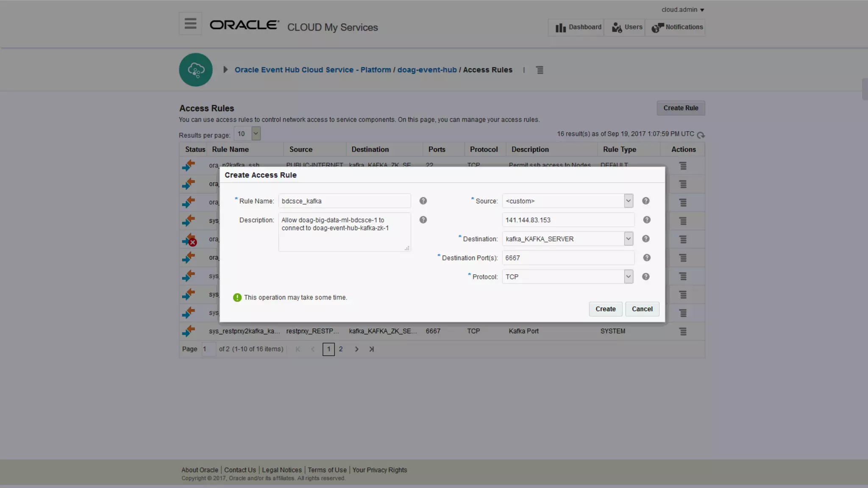Select page 1 in pagination
This screenshot has width=868, height=488.
click(x=328, y=349)
